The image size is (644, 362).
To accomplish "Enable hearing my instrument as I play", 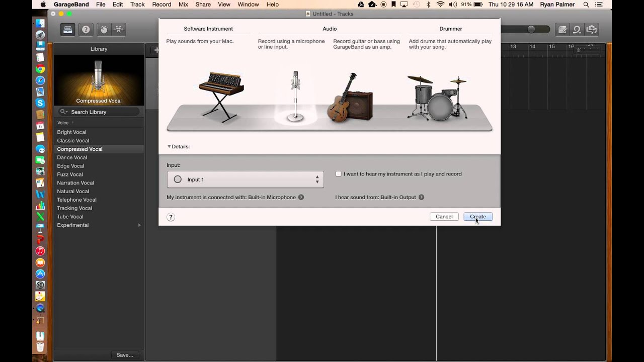I will (x=339, y=174).
